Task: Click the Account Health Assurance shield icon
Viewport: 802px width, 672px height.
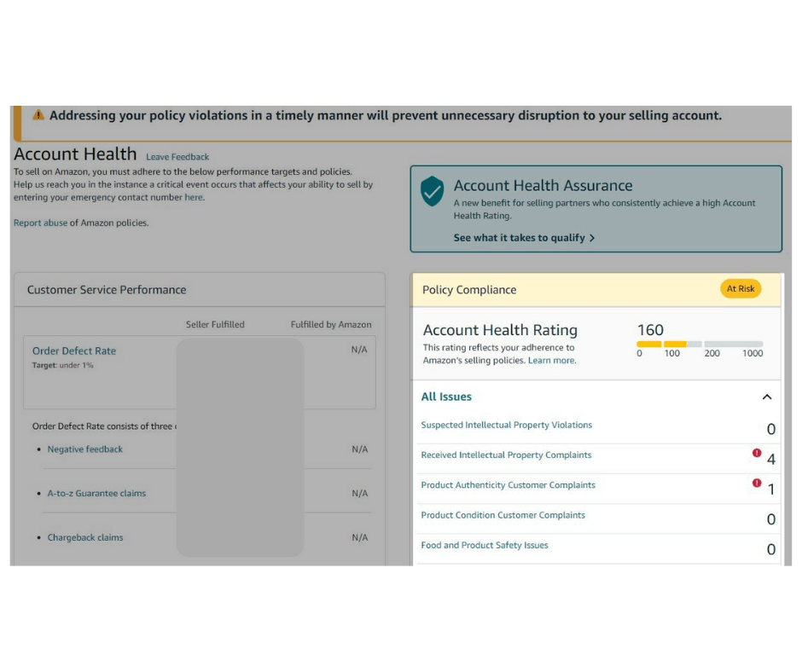Action: click(x=433, y=192)
